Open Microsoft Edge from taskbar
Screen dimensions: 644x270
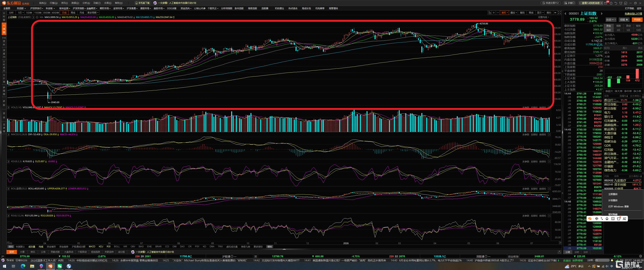coord(23,266)
